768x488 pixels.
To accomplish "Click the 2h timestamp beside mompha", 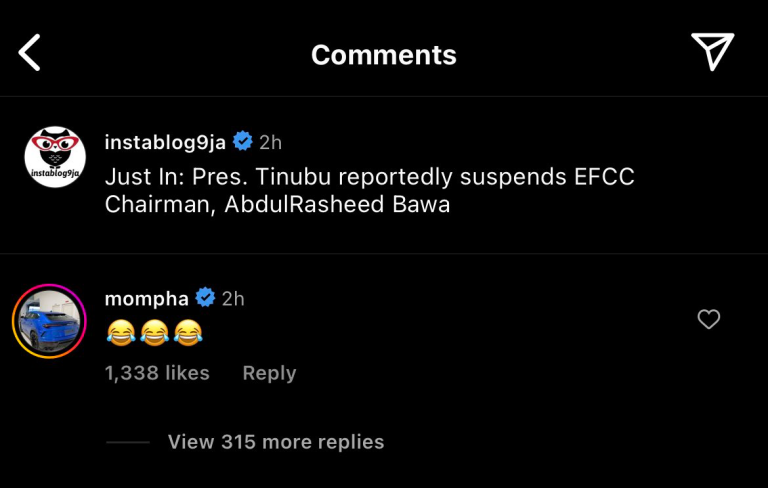I will pyautogui.click(x=233, y=298).
